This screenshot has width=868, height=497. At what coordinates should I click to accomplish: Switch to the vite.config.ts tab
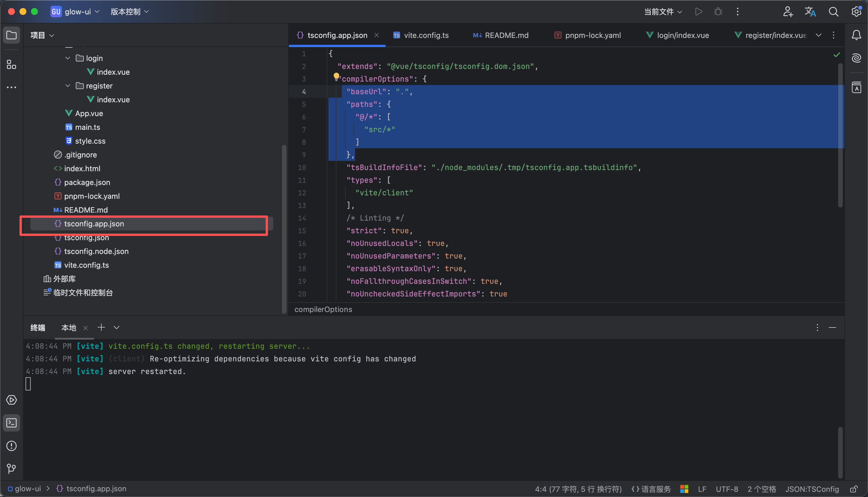426,35
